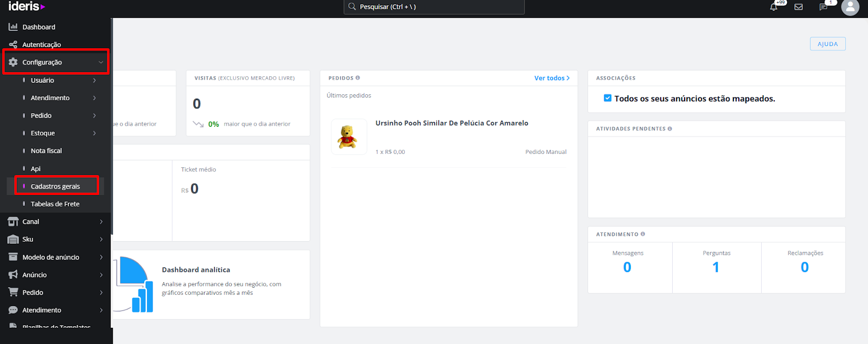This screenshot has width=868, height=344.
Task: Focus the Pesquisar search field
Action: tap(434, 7)
